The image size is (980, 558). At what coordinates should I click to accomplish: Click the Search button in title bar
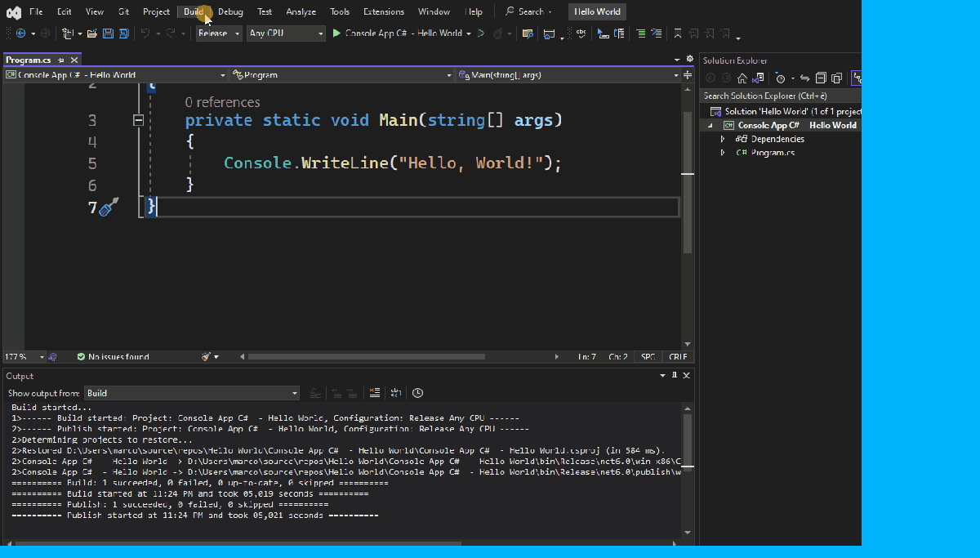(528, 11)
